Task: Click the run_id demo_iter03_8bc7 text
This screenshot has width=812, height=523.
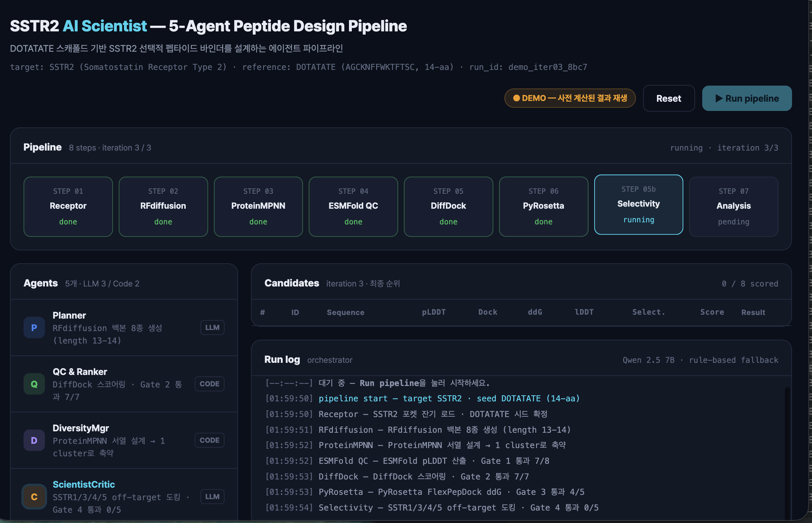Action: coord(528,67)
